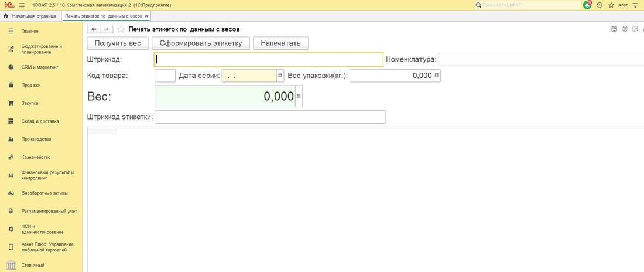
Task: Click the printer icon in form toolbar
Action: pyautogui.click(x=625, y=29)
